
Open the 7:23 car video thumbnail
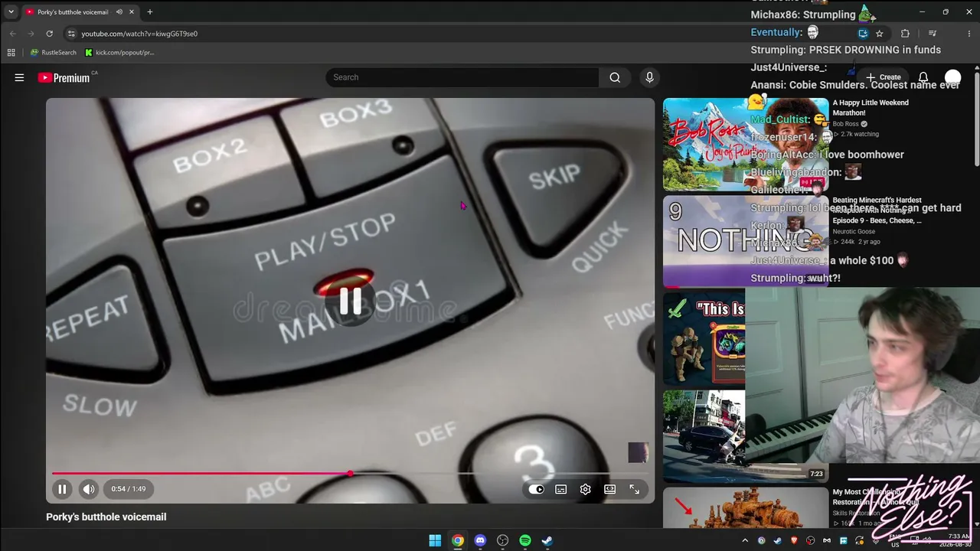click(746, 436)
